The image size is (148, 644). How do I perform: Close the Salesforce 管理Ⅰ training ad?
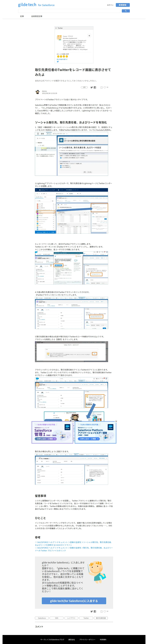coord(73,421)
